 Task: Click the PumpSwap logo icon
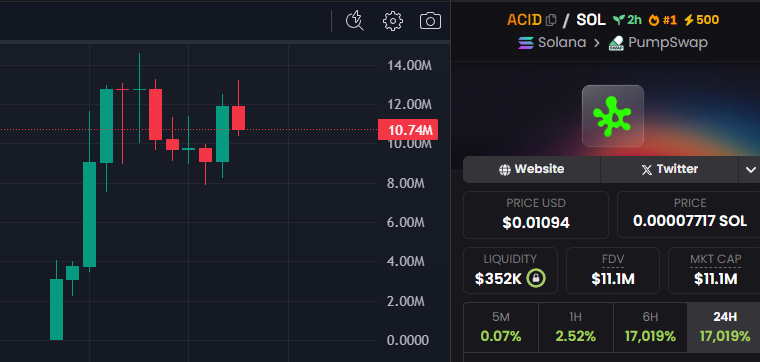(616, 43)
